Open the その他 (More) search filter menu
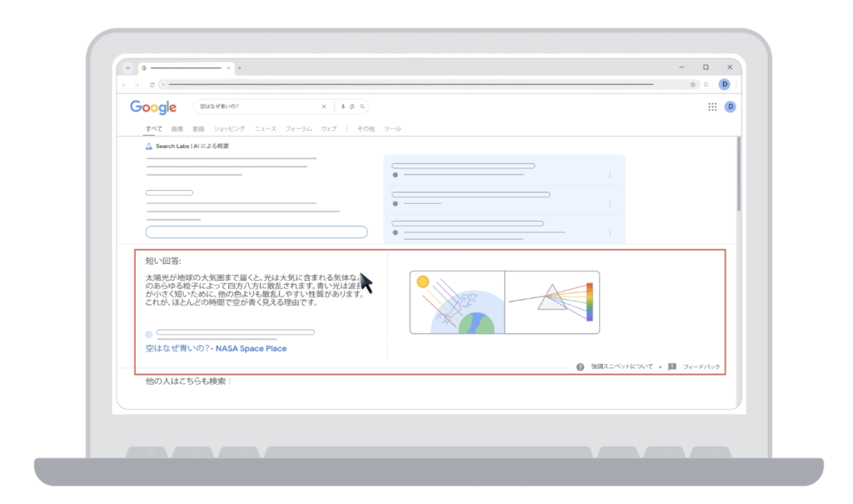Image resolution: width=853 pixels, height=504 pixels. click(x=366, y=129)
